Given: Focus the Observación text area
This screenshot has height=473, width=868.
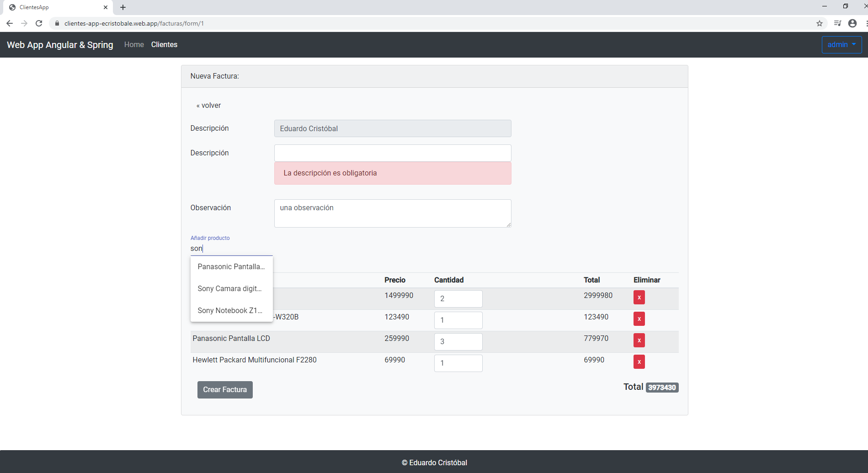Looking at the screenshot, I should point(392,213).
